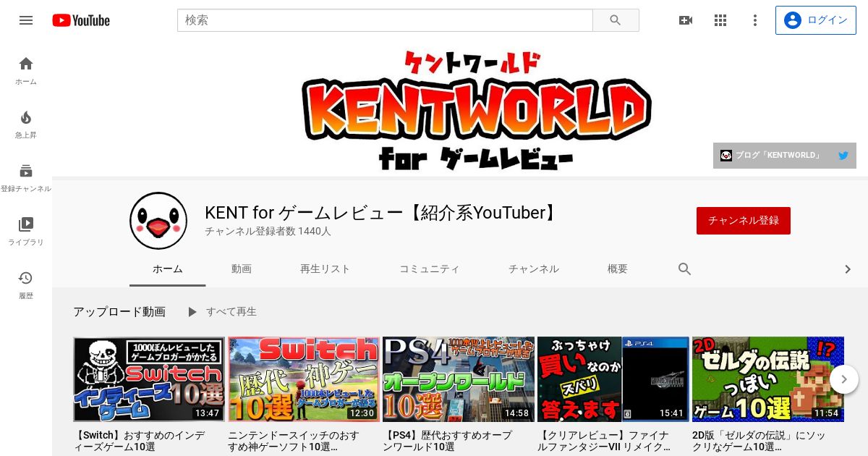The image size is (868, 456).
Task: Open the ブログ「KENTWORLD」 banner link
Action: click(771, 156)
